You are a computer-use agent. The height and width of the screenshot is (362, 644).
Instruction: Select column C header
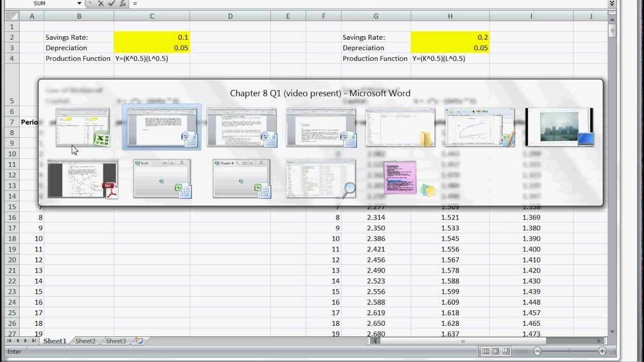pyautogui.click(x=152, y=16)
